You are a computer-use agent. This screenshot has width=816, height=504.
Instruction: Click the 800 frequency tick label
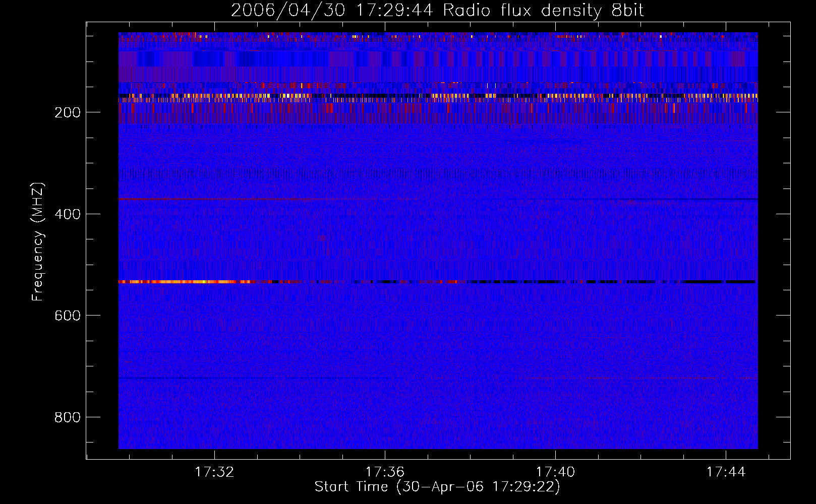coord(68,417)
